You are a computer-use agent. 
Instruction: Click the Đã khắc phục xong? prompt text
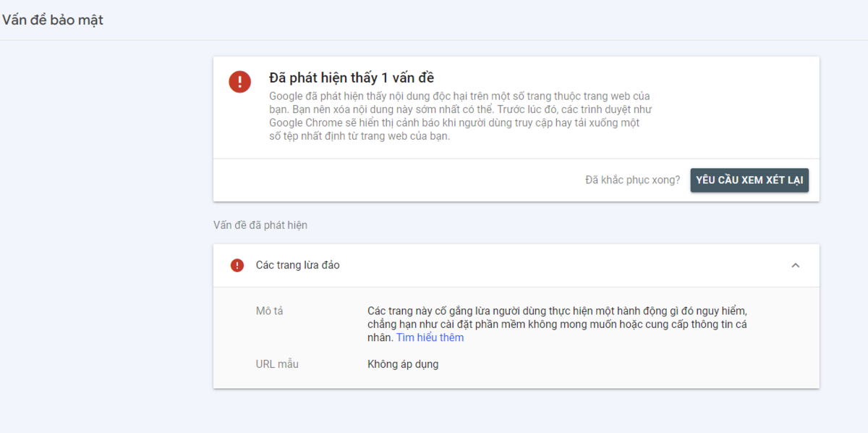pos(632,180)
